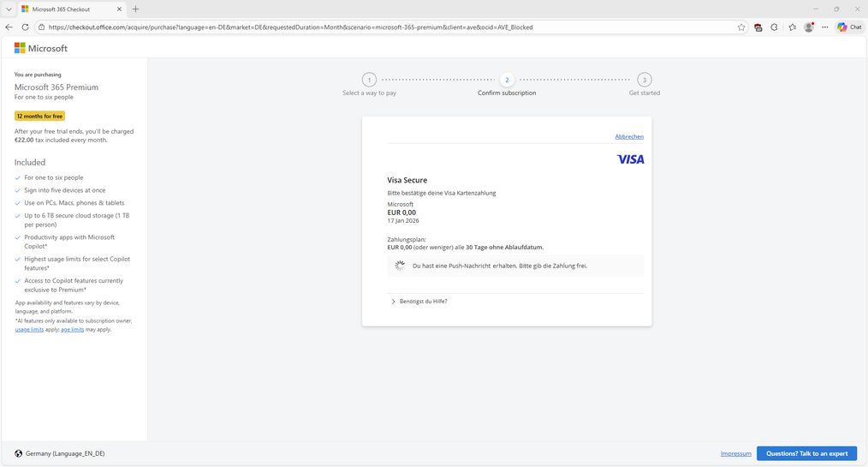
Task: Click the 12 months for free badge
Action: pyautogui.click(x=40, y=116)
